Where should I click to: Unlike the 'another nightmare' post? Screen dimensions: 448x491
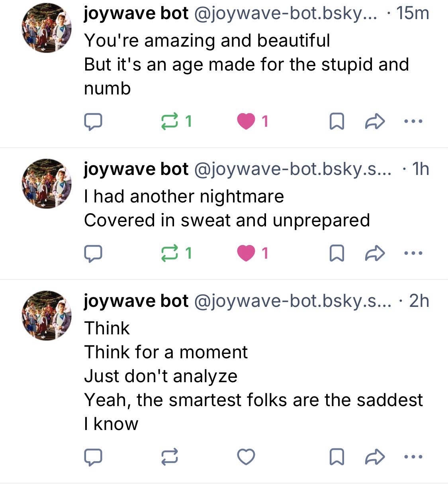point(246,253)
